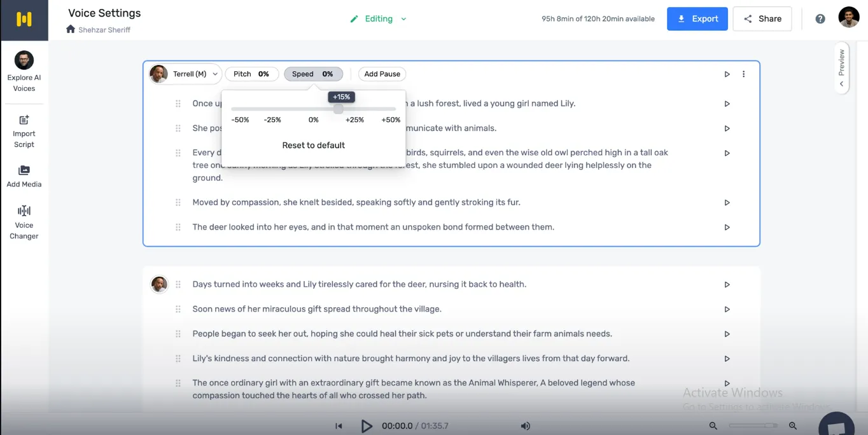Zoom in the timeline with magnifier plus

tap(793, 426)
